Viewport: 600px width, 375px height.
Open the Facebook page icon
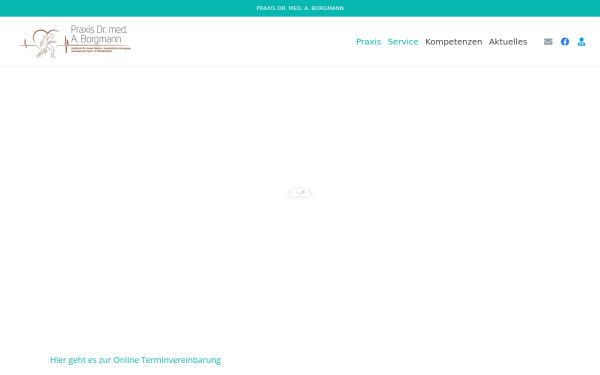tap(565, 42)
